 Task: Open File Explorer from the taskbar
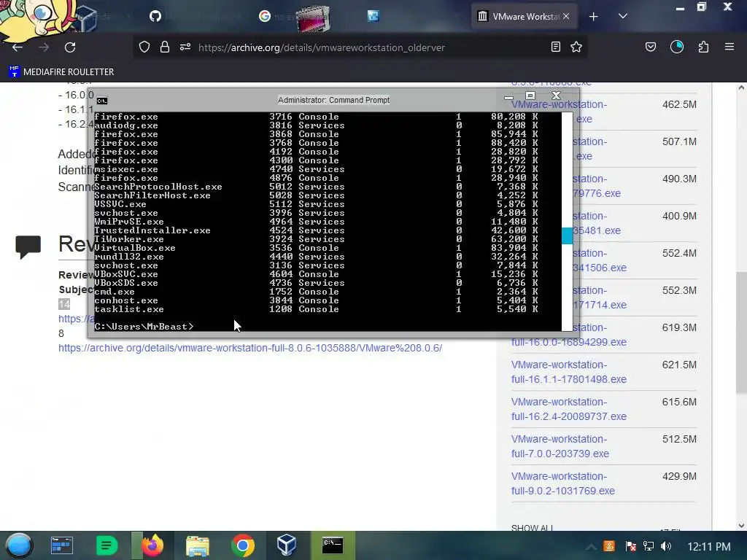[197, 545]
